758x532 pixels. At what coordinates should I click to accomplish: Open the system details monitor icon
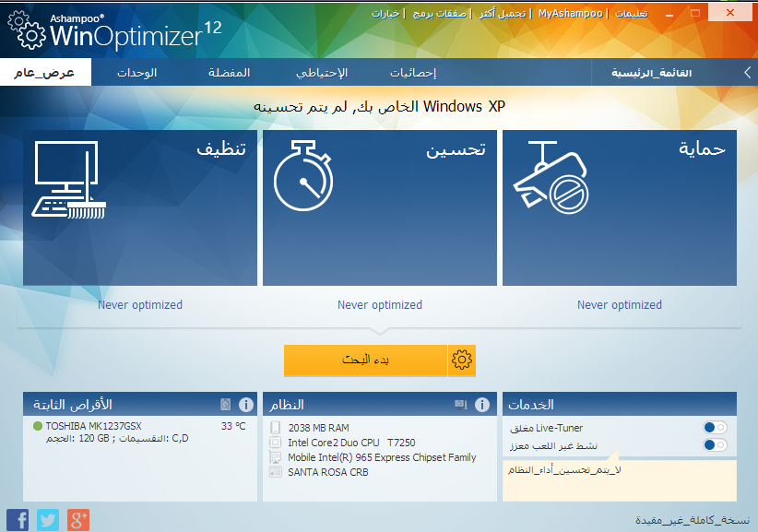coord(460,405)
